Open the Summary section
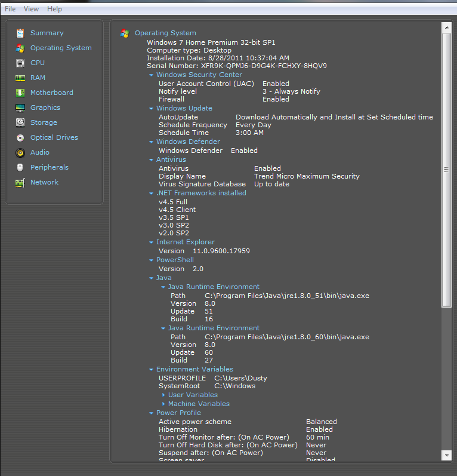Image resolution: width=457 pixels, height=476 pixels. 47,33
